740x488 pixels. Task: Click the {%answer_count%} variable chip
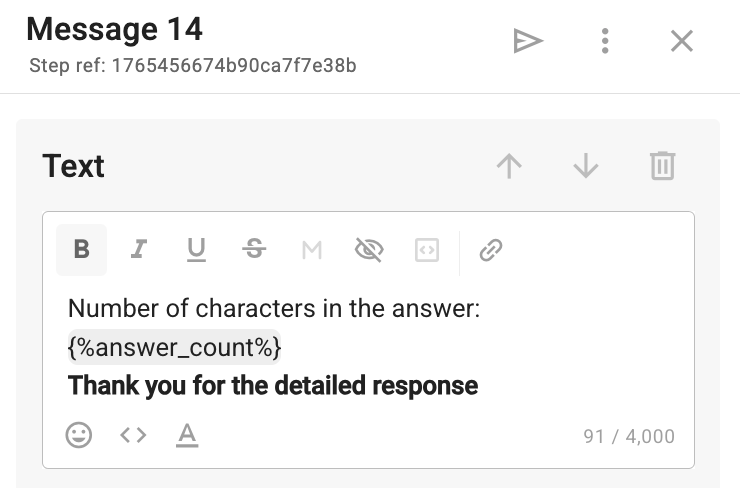pyautogui.click(x=174, y=347)
